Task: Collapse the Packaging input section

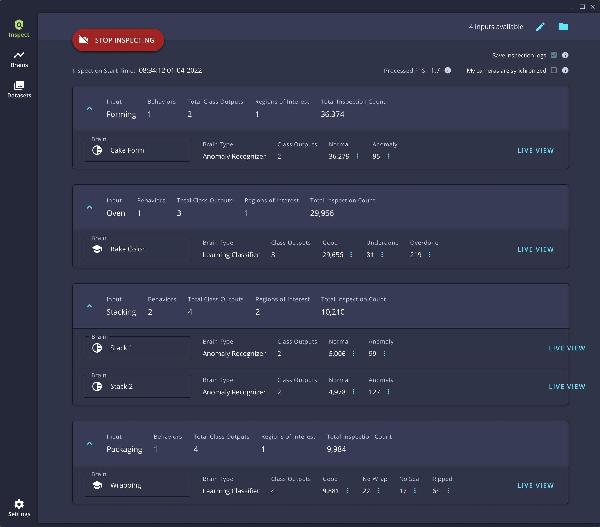Action: coord(89,444)
